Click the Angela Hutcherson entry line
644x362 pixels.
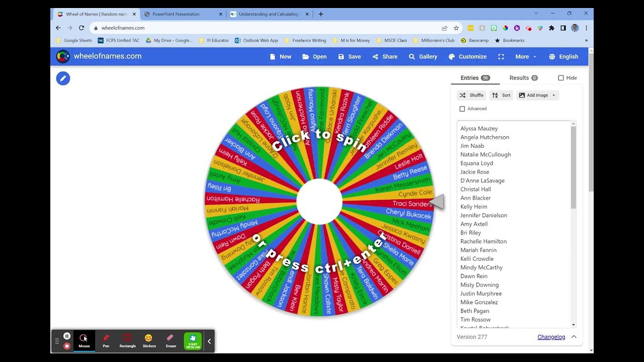coord(485,137)
